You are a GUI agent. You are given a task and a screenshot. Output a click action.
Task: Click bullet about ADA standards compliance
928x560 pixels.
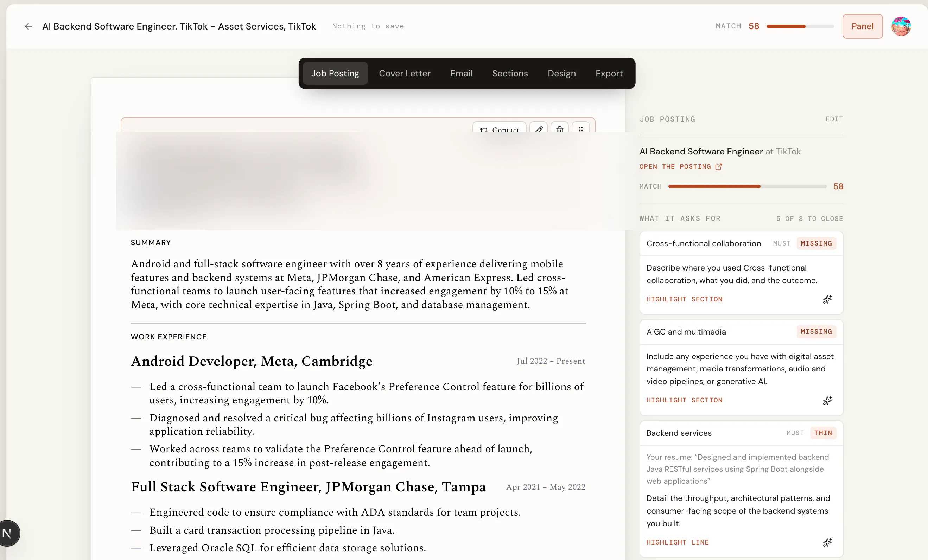[335, 513]
